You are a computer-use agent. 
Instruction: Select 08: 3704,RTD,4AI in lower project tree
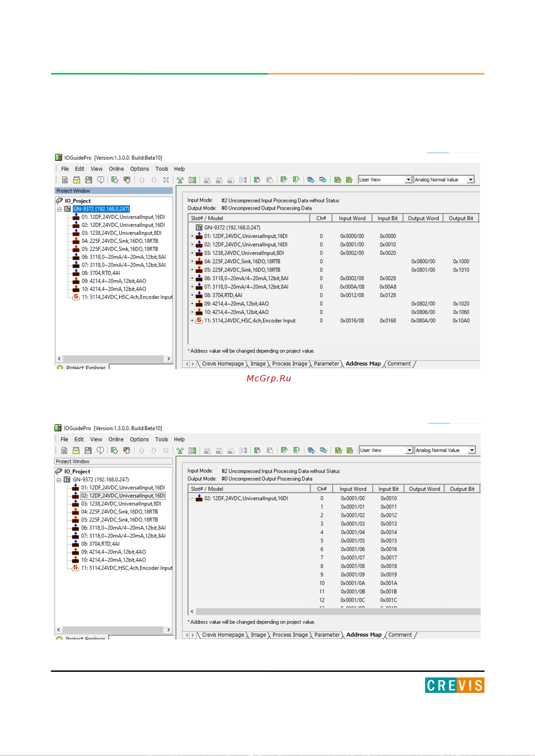(100, 544)
